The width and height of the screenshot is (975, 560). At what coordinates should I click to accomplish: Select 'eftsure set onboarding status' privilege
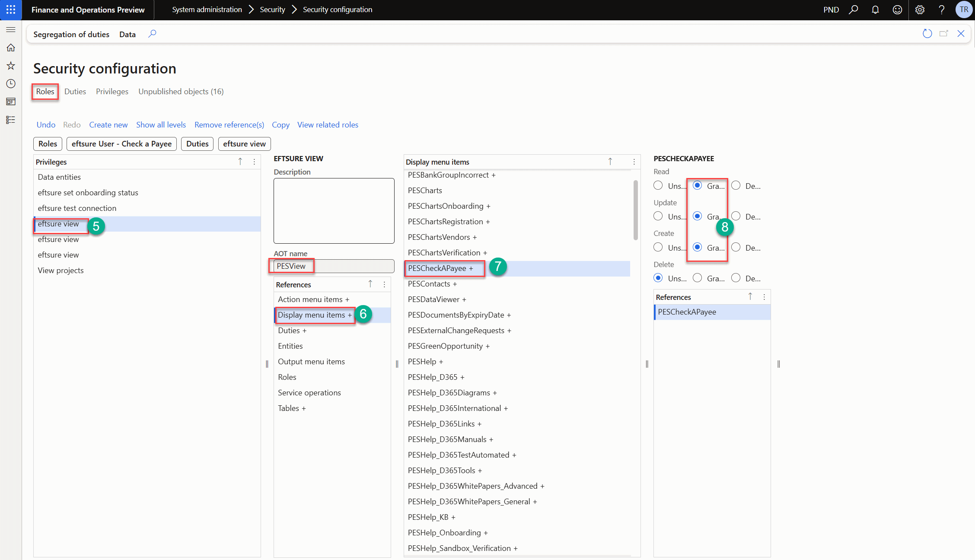tap(147, 193)
